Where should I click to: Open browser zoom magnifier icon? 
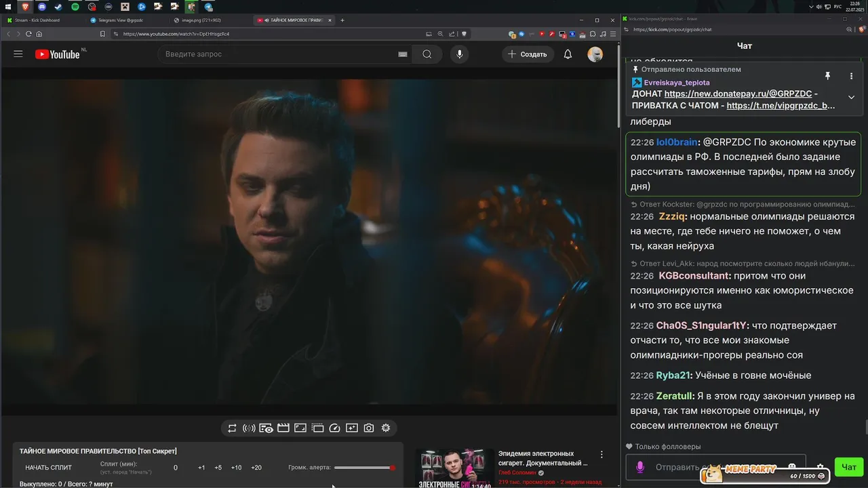click(x=440, y=34)
